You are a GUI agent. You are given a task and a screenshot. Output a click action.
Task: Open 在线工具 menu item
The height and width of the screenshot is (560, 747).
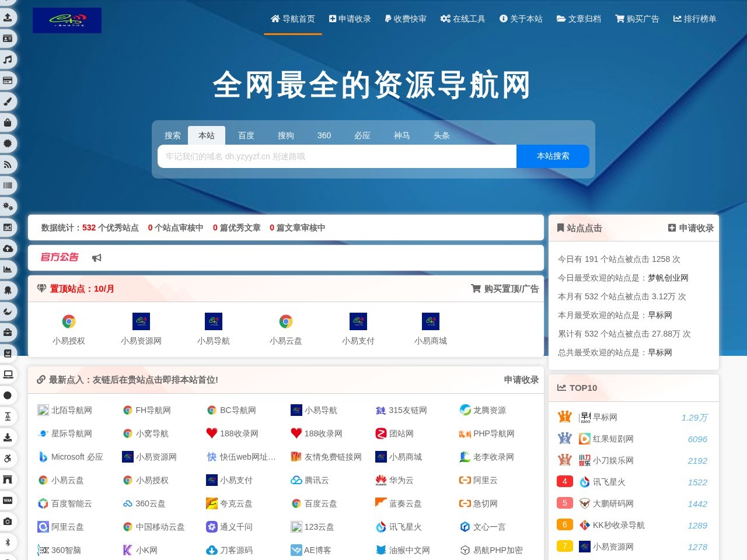click(x=463, y=19)
